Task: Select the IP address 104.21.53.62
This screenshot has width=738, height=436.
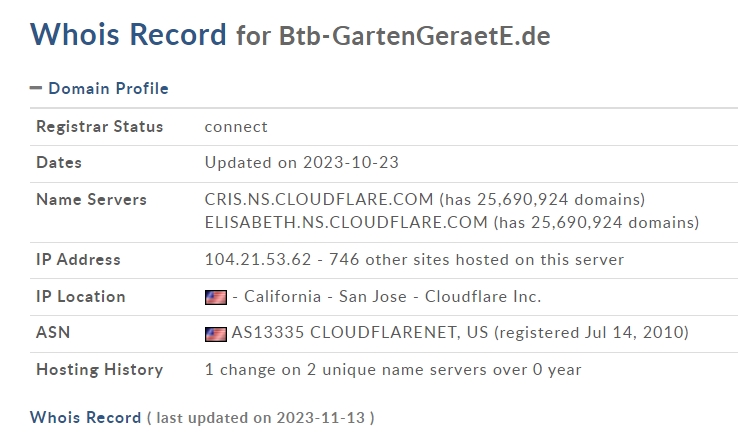Action: [x=258, y=259]
